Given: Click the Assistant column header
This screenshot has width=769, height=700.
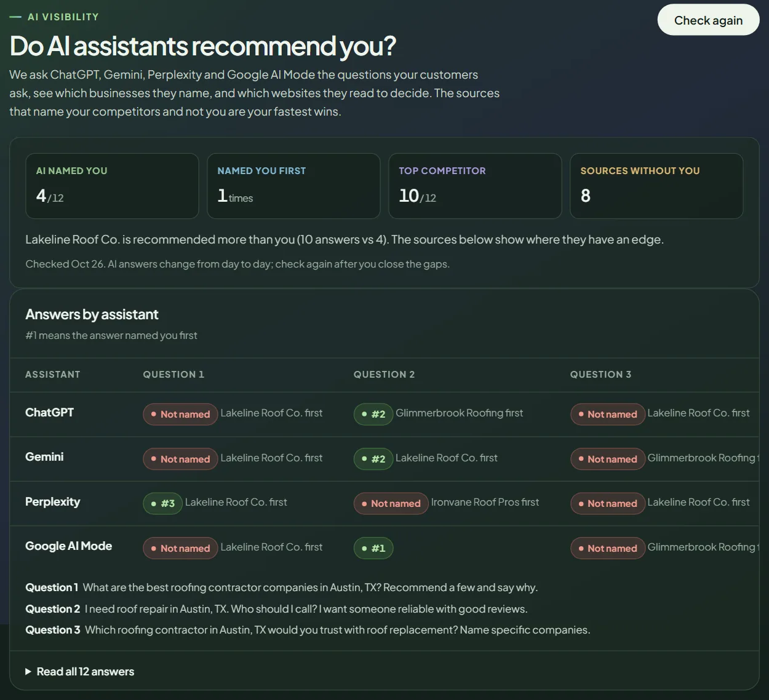Looking at the screenshot, I should coord(52,375).
